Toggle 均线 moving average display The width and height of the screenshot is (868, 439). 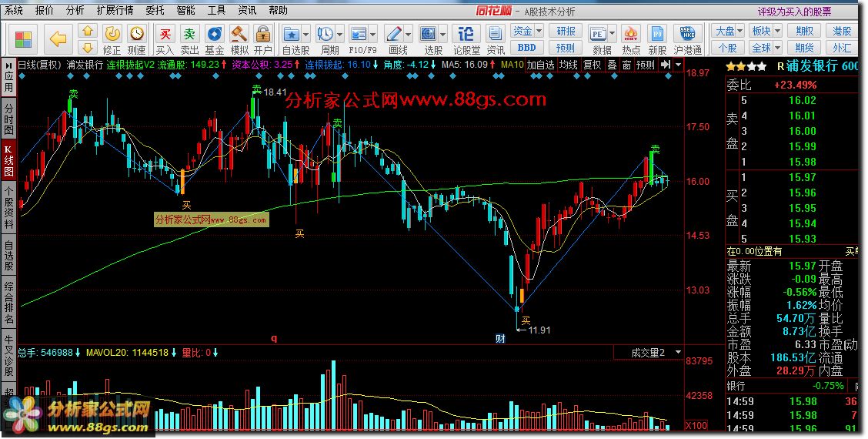(x=569, y=65)
